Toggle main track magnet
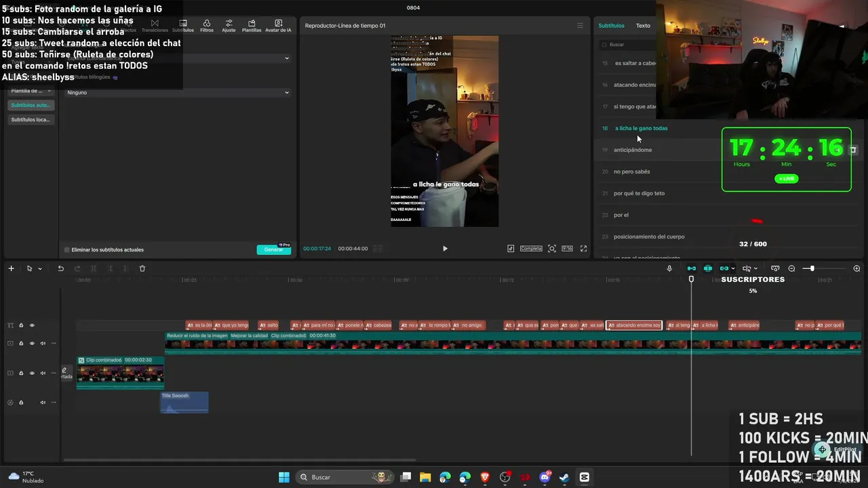868x488 pixels. [x=692, y=268]
